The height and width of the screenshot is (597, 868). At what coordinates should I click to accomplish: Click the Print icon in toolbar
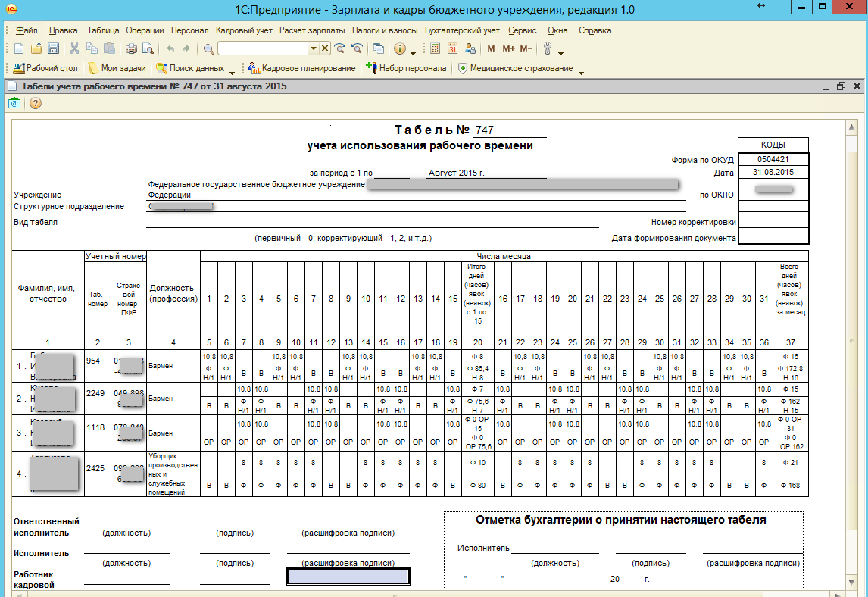point(131,48)
